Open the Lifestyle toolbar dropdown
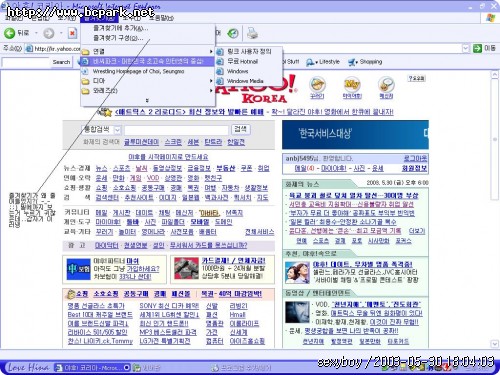Viewport: 500px width, 375px height. 323,62
